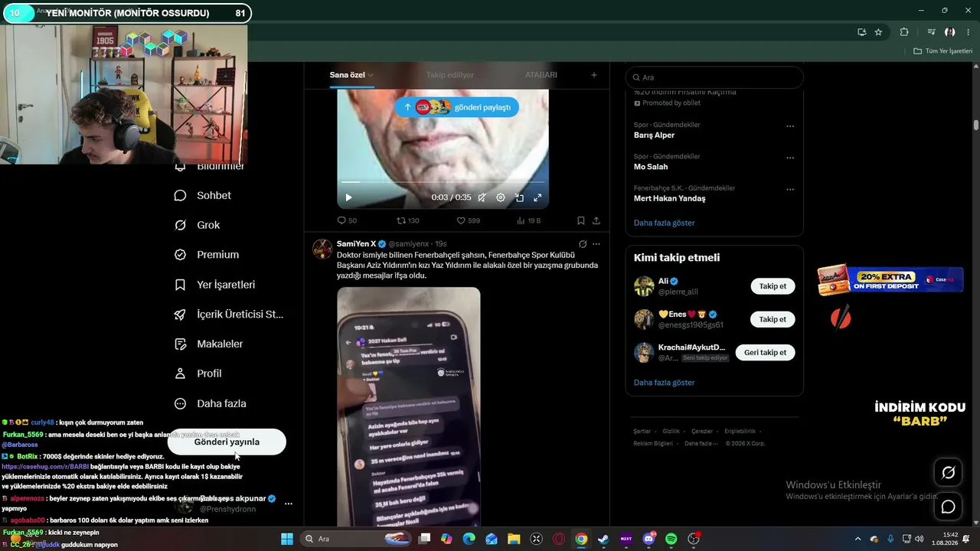980x551 pixels.
Task: Open the Mert Hakan Yandaş trend
Action: 670,198
